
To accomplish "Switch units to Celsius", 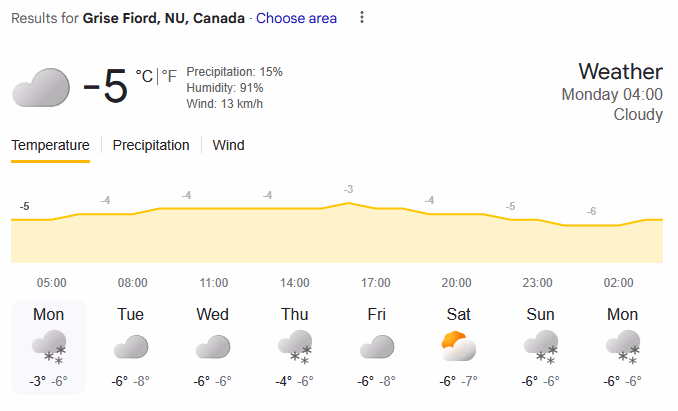I will (x=144, y=76).
